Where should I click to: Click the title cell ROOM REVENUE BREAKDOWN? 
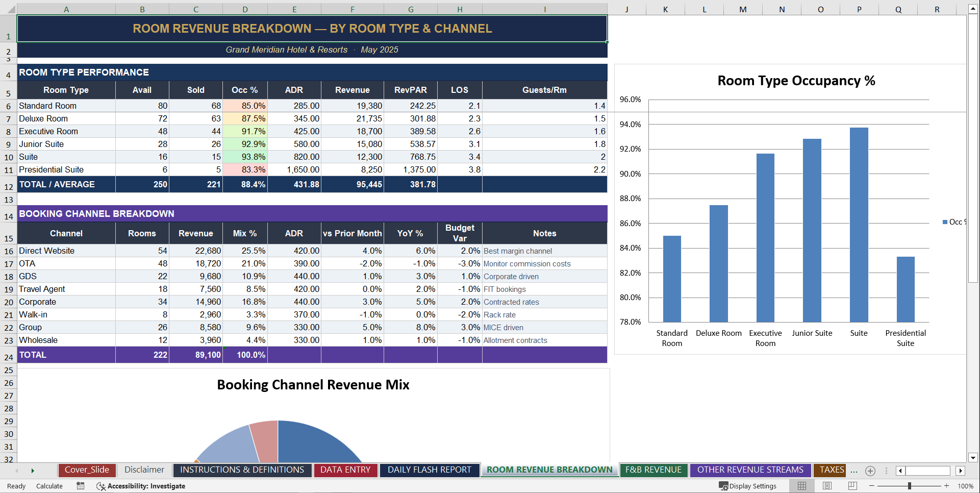pyautogui.click(x=312, y=29)
